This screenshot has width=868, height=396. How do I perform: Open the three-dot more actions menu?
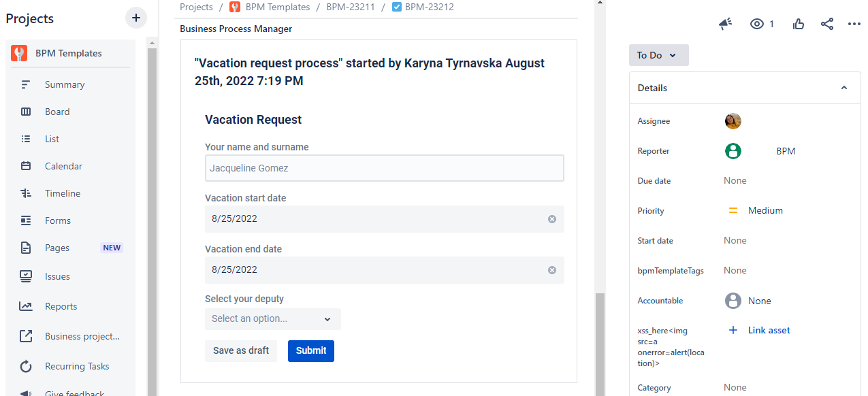tap(854, 24)
